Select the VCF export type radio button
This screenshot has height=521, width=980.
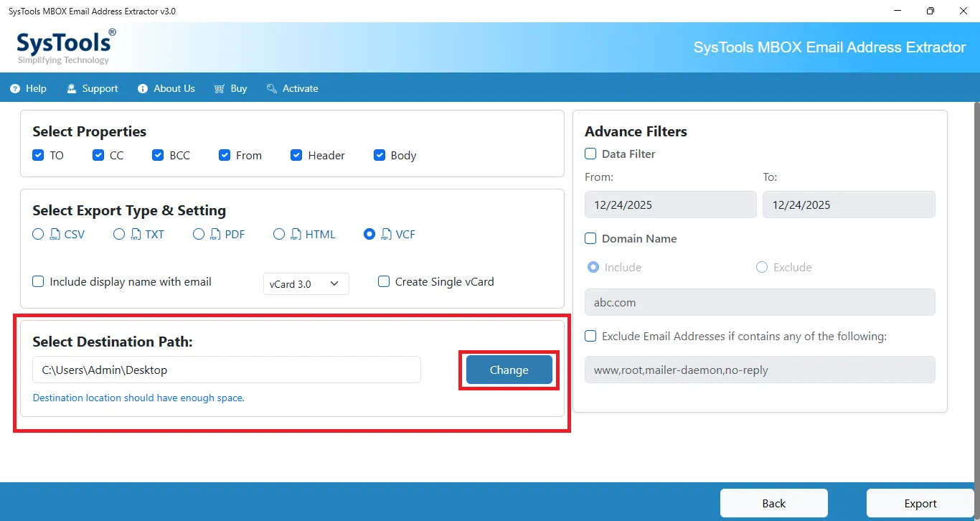[x=369, y=234]
